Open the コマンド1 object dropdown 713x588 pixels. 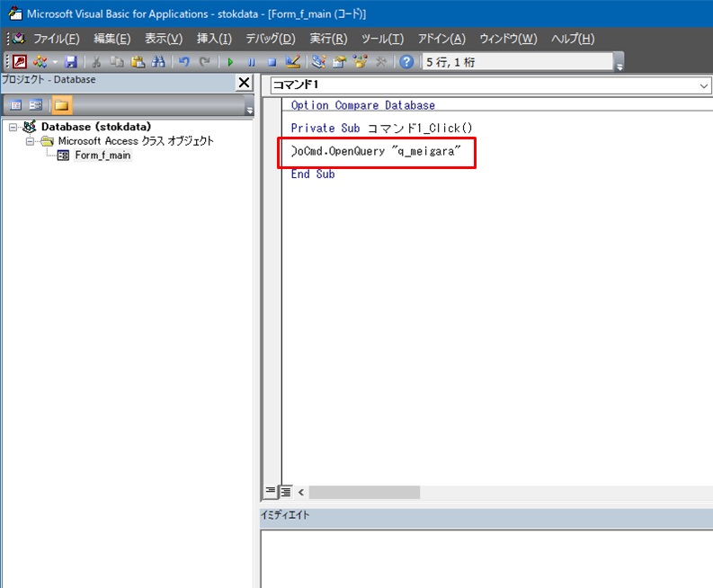704,85
